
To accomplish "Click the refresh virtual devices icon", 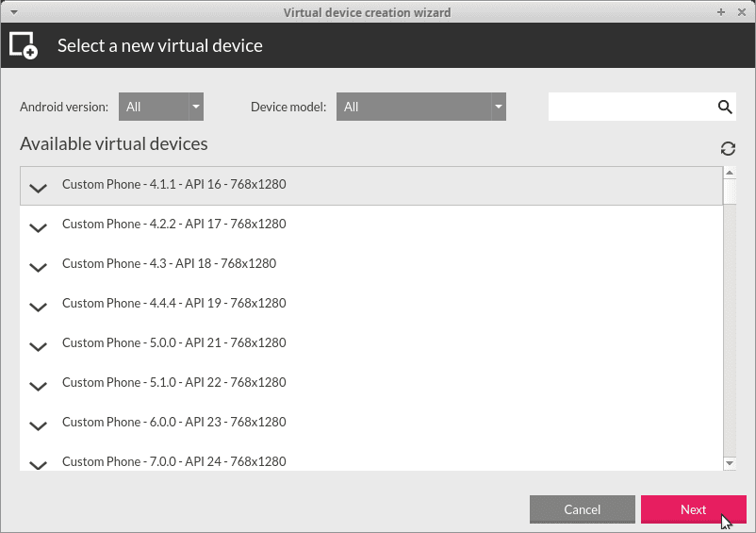I will coord(728,148).
